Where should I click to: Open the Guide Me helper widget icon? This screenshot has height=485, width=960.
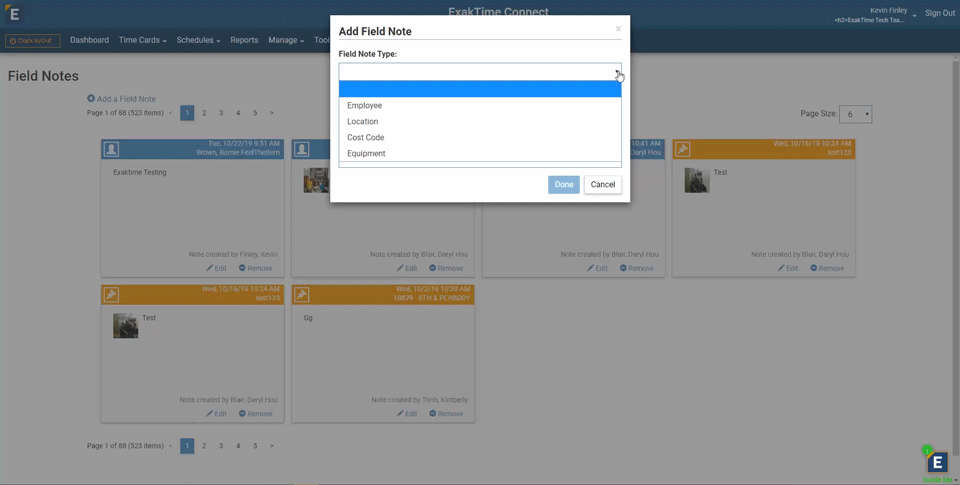(937, 462)
